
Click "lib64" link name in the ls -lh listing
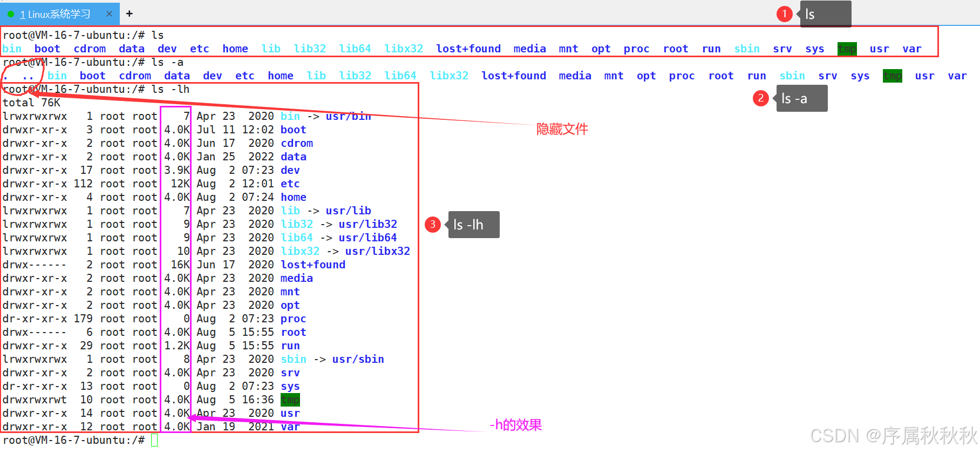pyautogui.click(x=297, y=238)
